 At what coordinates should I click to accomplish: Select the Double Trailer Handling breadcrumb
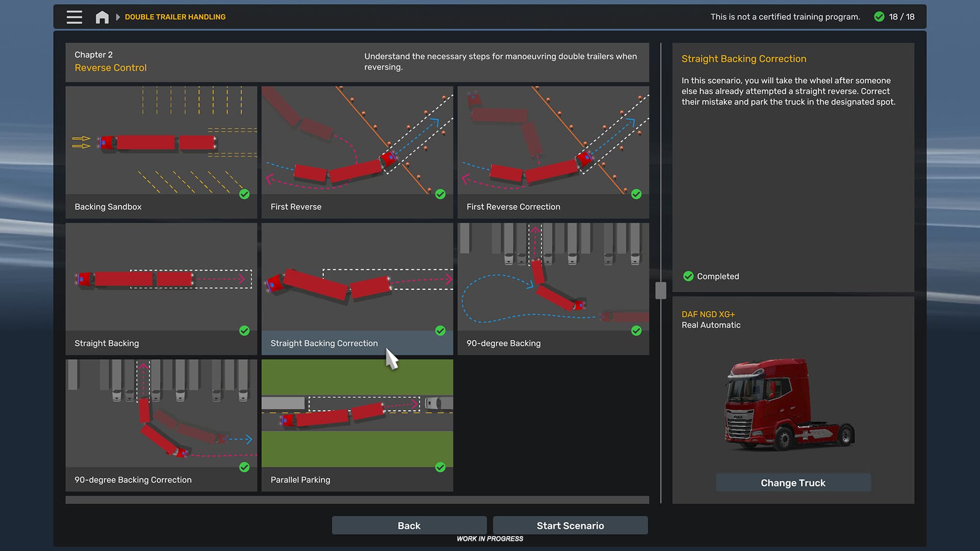point(175,17)
